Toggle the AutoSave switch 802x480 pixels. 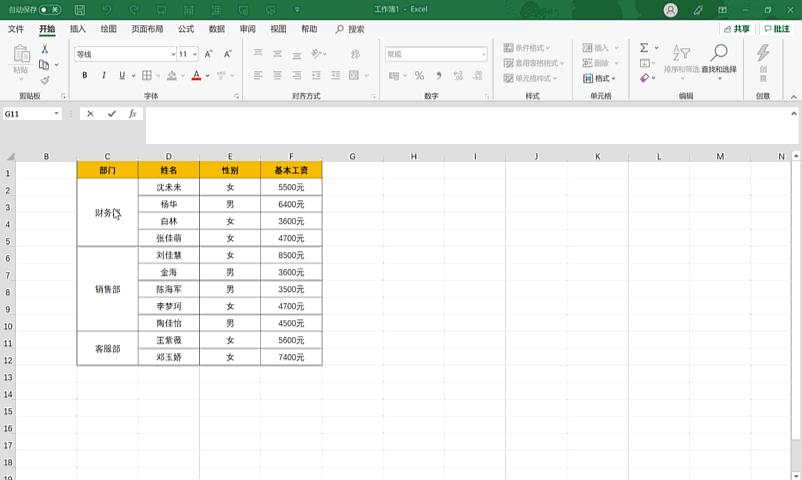pos(50,10)
